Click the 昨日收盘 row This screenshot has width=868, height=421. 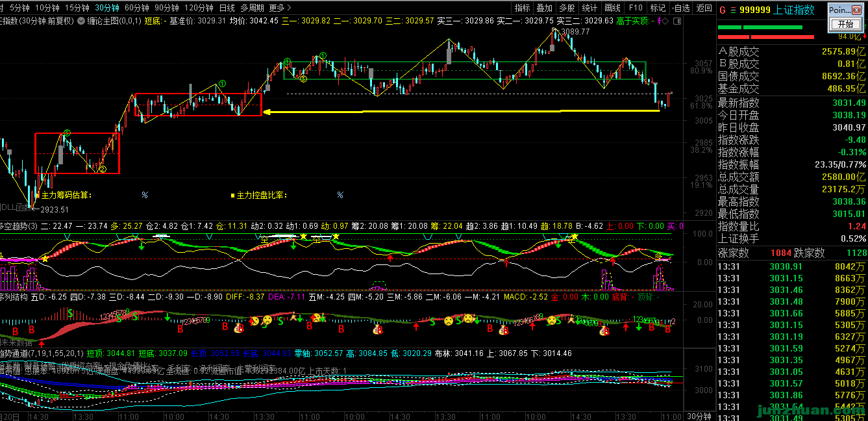tap(791, 127)
